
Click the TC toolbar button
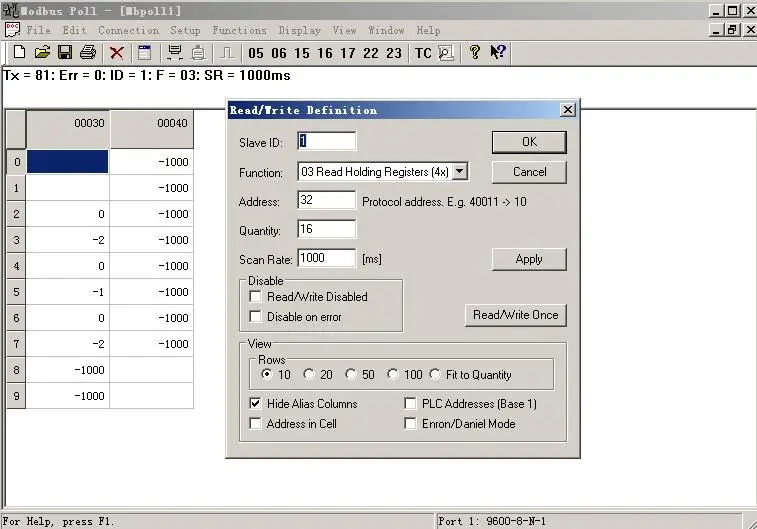[423, 53]
